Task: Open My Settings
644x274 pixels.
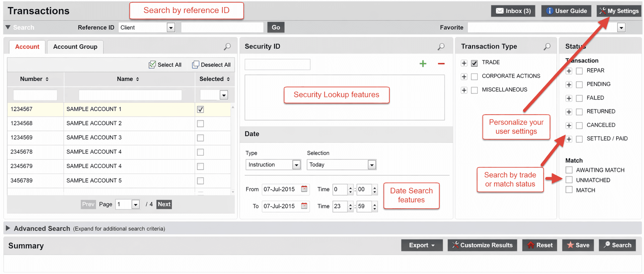Action: [619, 11]
